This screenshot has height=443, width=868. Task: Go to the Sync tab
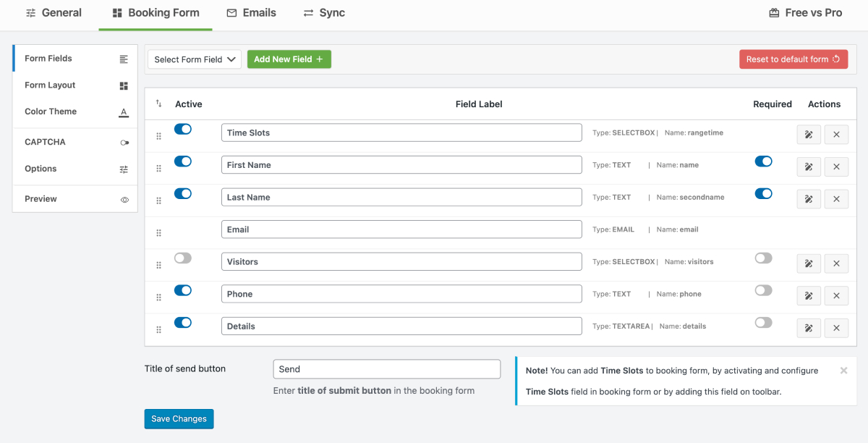(324, 13)
